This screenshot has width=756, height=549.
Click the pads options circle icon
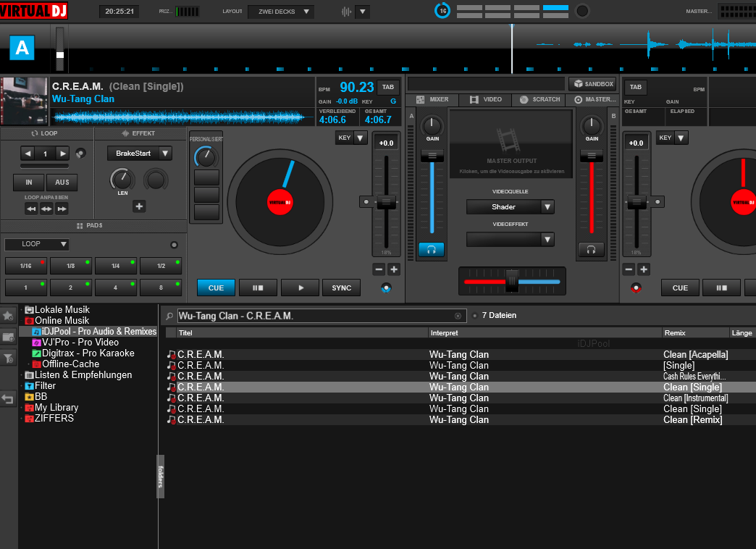pos(174,245)
